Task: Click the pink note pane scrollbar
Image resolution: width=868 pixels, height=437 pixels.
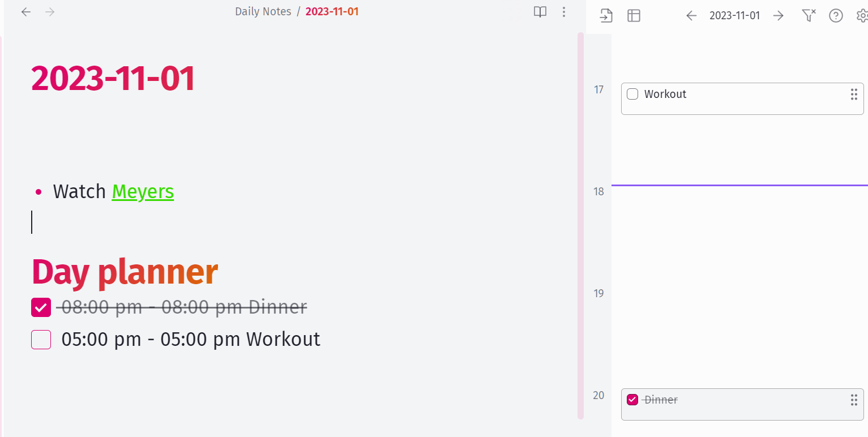Action: click(x=581, y=226)
